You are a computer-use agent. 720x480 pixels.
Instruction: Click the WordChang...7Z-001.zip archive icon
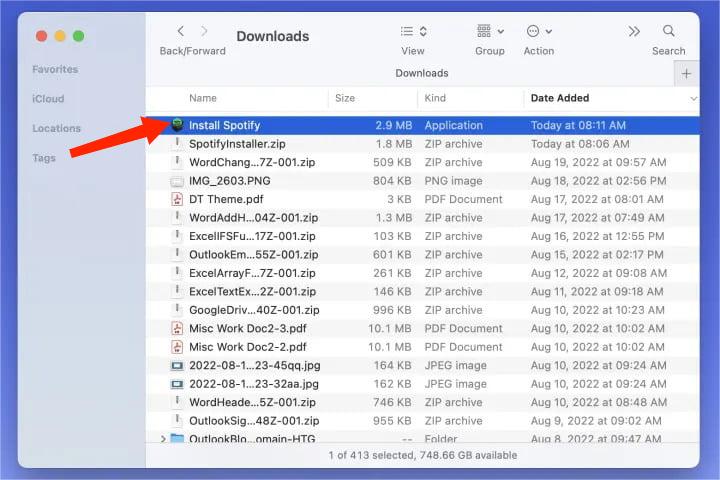pos(177,162)
